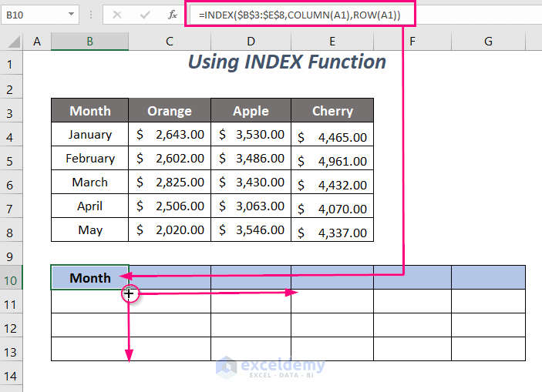The height and width of the screenshot is (392, 542).
Task: Select column A header
Action: [37, 42]
